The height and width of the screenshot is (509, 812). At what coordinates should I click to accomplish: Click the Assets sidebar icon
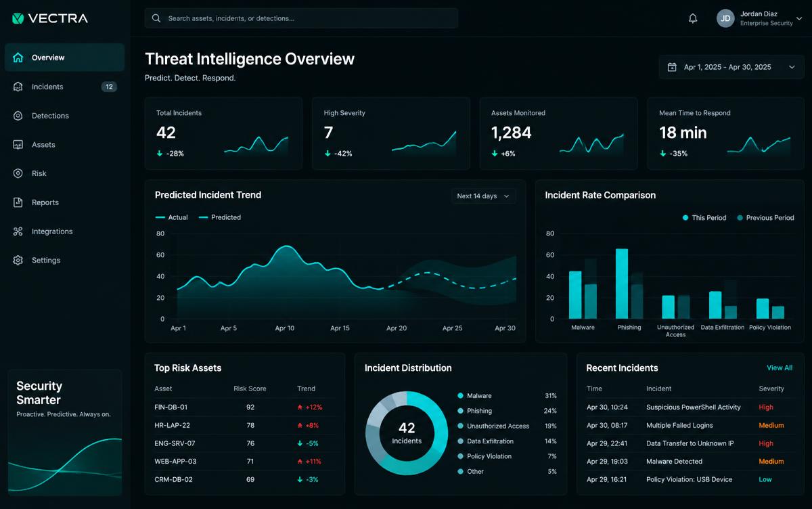[x=18, y=145]
